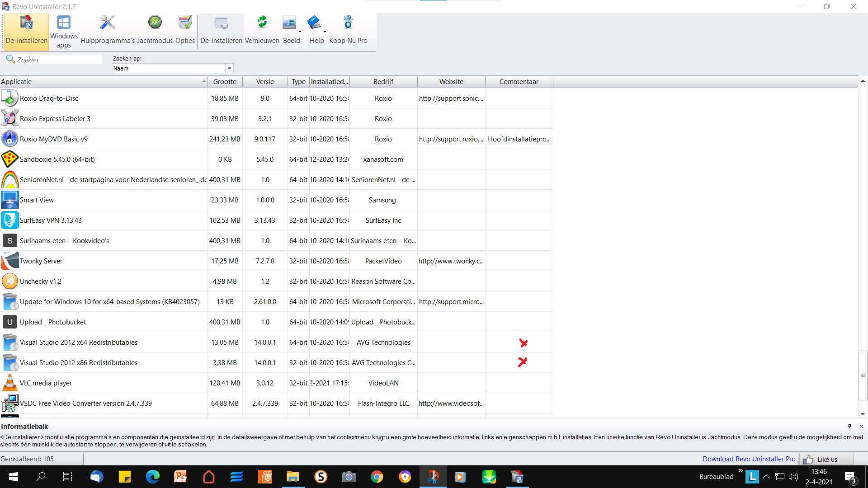Open the Help book icon
This screenshot has height=488, width=868.
[314, 22]
